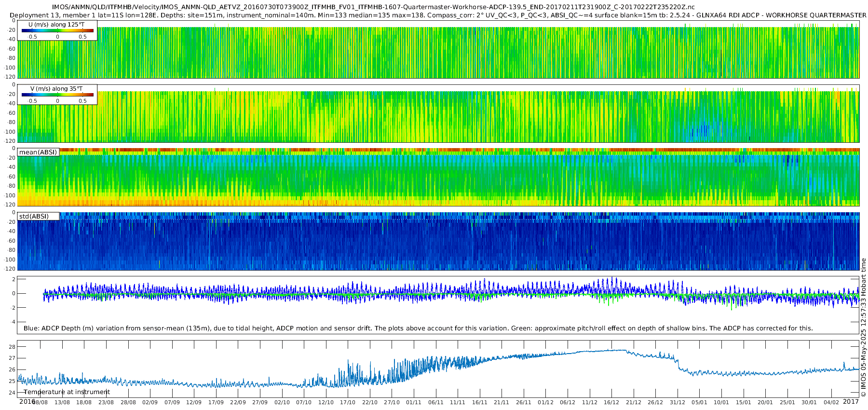868x410 pixels.
Task: Click the 20/01 date tick
Action: click(x=765, y=402)
